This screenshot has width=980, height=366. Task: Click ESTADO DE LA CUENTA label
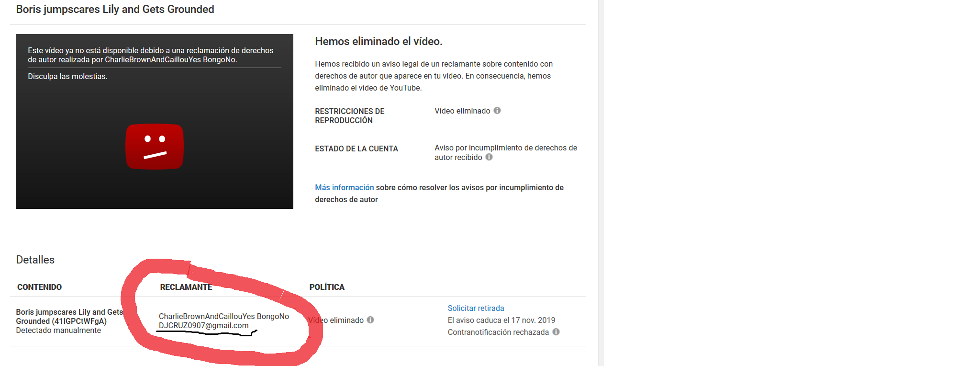tap(356, 149)
